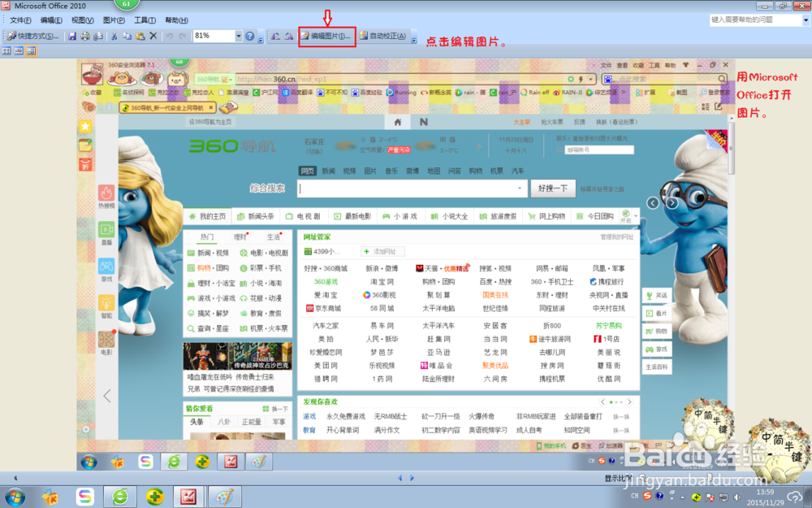Open the 文件(F) menu

(20, 20)
